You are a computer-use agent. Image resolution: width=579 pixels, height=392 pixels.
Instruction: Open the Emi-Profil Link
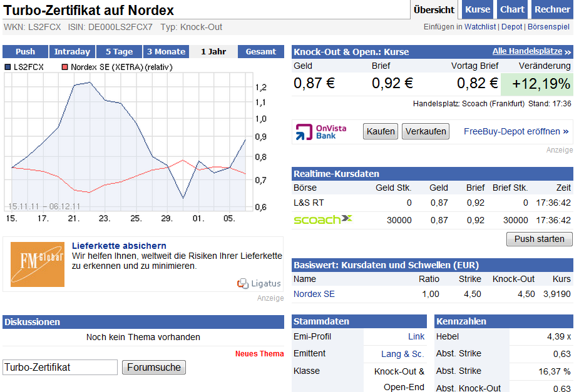416,336
